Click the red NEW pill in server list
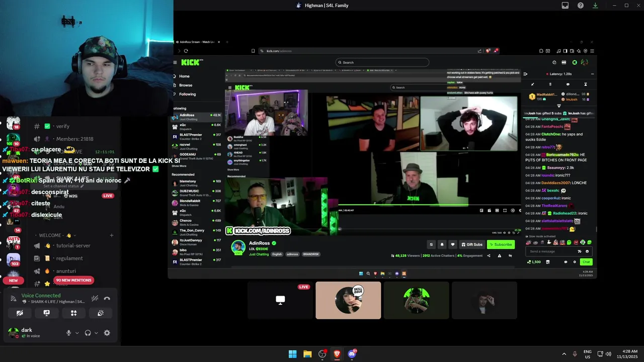 (x=14, y=281)
